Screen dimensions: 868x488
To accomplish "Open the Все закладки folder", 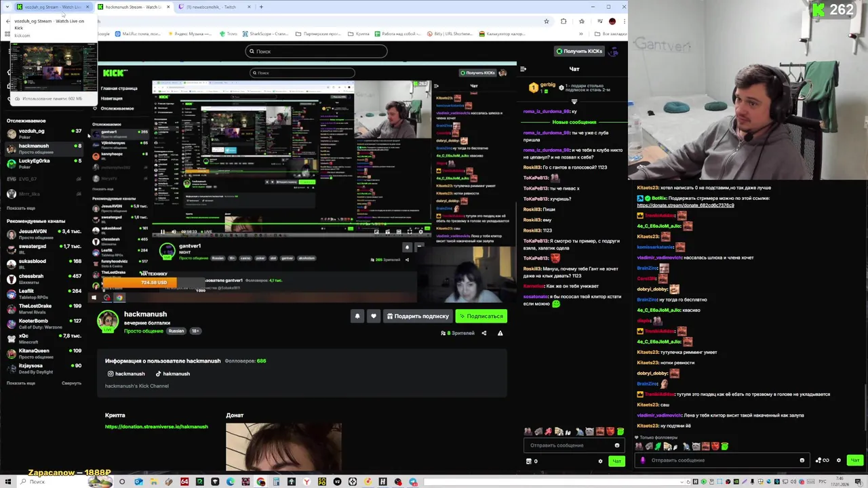I will (x=610, y=33).
